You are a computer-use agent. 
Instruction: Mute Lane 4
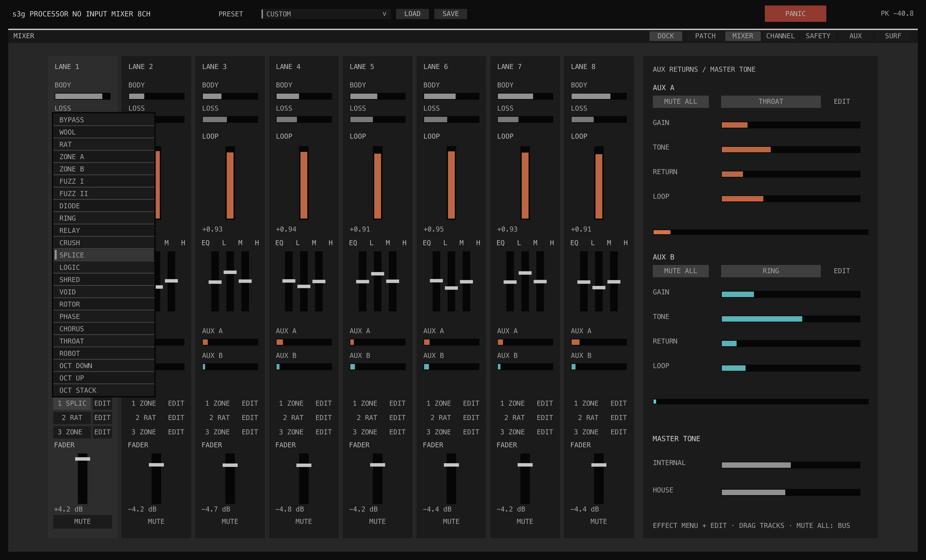click(x=303, y=522)
